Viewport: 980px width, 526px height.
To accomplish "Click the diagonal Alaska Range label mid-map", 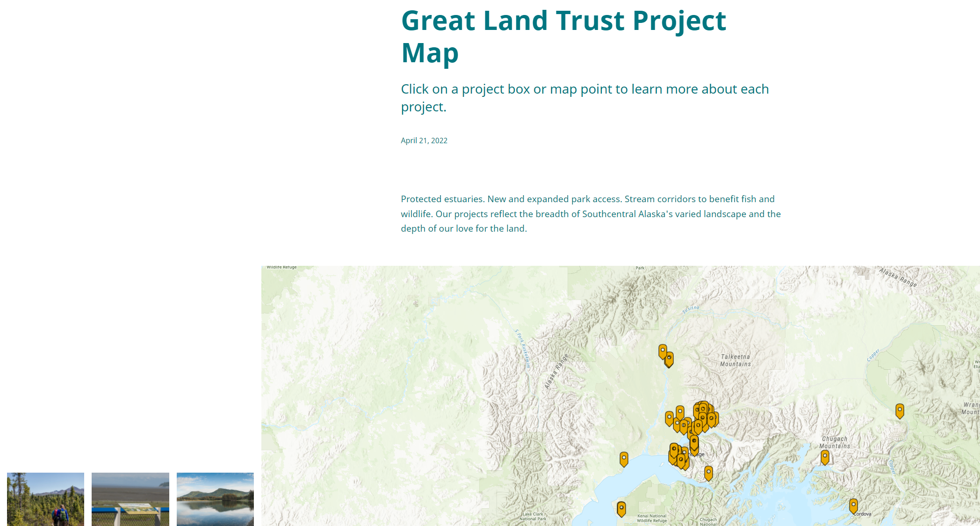I will pos(556,372).
